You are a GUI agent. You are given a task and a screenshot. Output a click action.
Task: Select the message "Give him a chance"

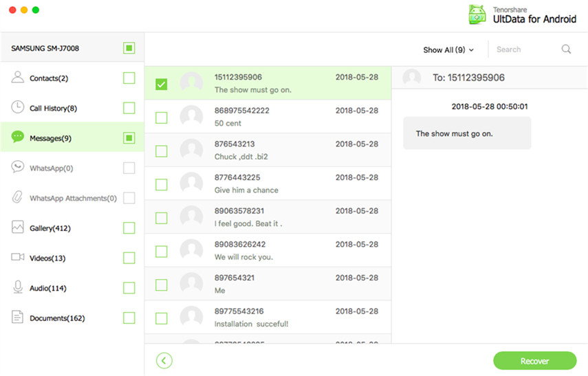(x=268, y=184)
